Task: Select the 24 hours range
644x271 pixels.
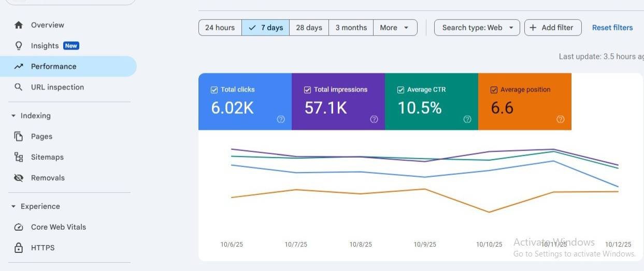Action: pos(220,27)
